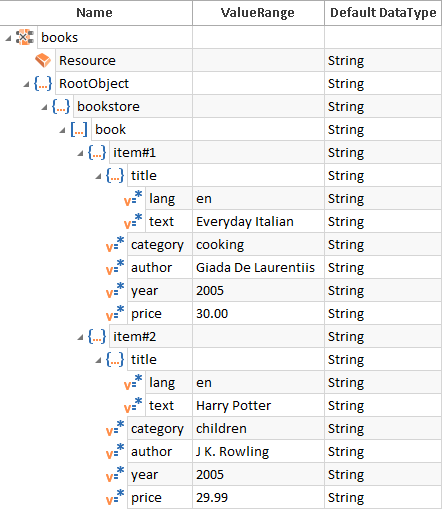Collapse the item#2 node

click(80, 337)
